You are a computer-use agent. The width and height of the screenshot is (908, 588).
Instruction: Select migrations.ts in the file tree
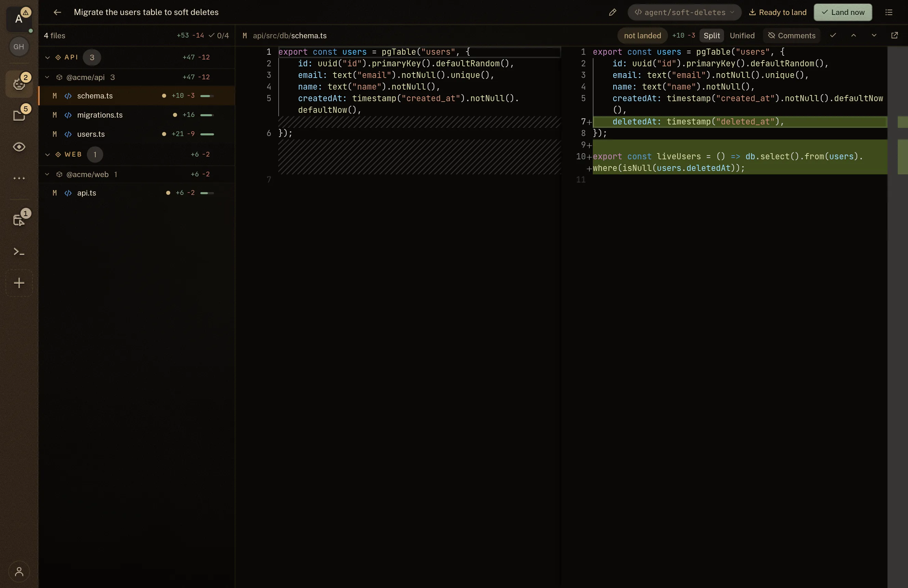click(x=137, y=115)
